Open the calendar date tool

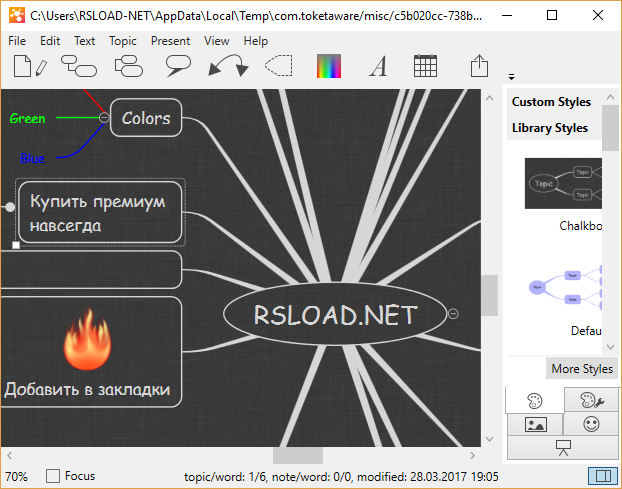pyautogui.click(x=425, y=66)
